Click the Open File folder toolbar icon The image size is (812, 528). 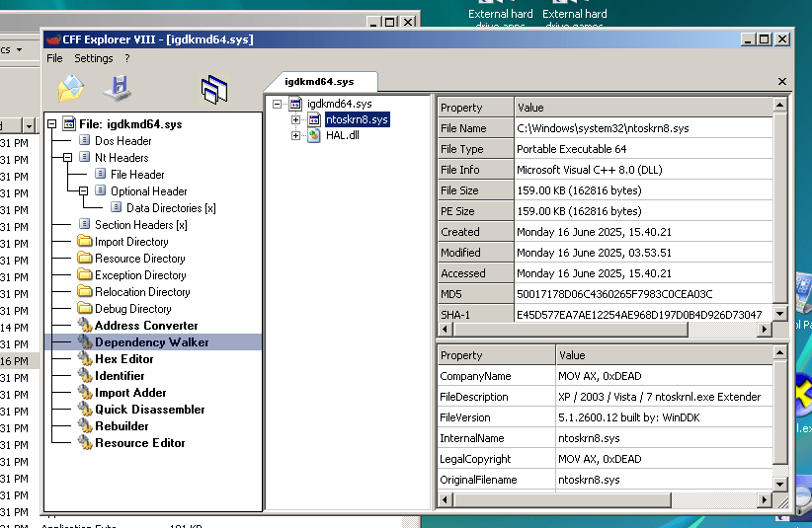tap(70, 89)
